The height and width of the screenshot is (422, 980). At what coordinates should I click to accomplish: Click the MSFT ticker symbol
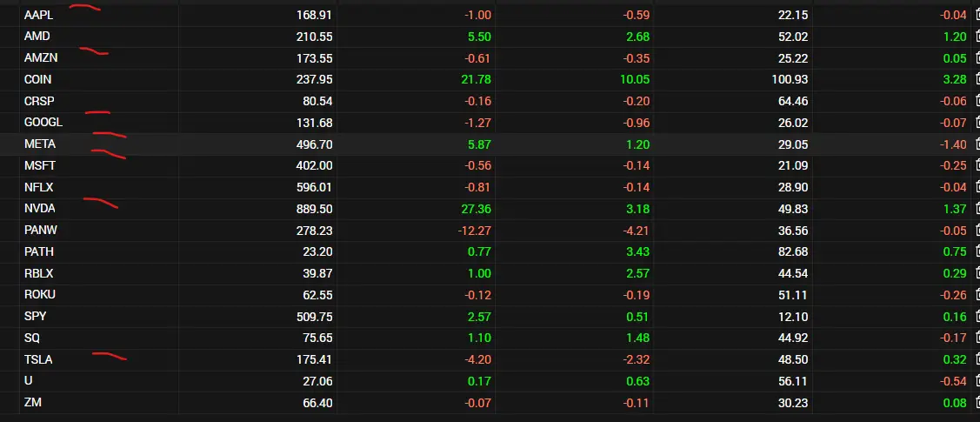tap(39, 165)
